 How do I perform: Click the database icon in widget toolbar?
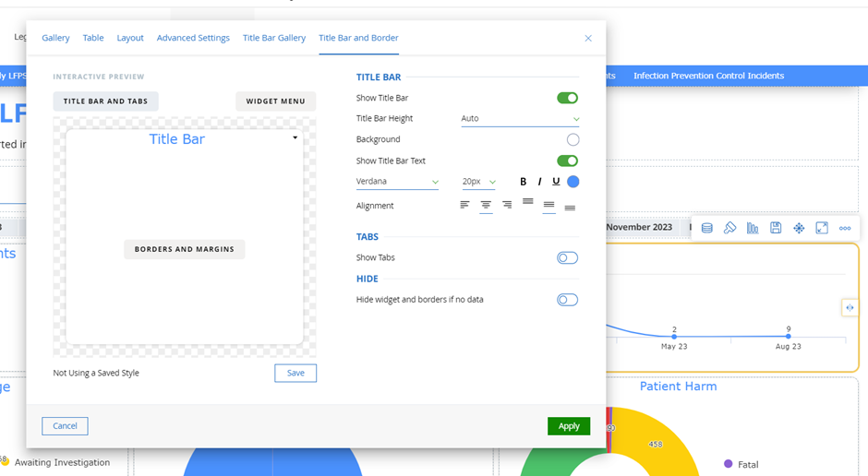706,228
